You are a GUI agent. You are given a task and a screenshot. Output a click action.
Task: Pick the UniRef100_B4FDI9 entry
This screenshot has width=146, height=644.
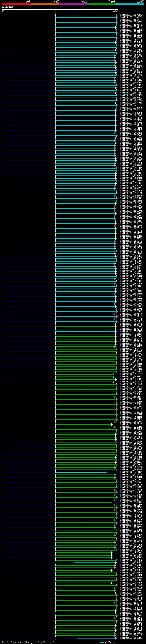click(131, 105)
